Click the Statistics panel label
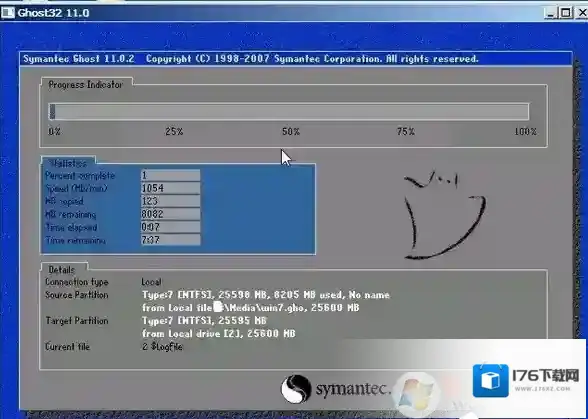Viewport: 588px width, 419px height. pyautogui.click(x=68, y=163)
